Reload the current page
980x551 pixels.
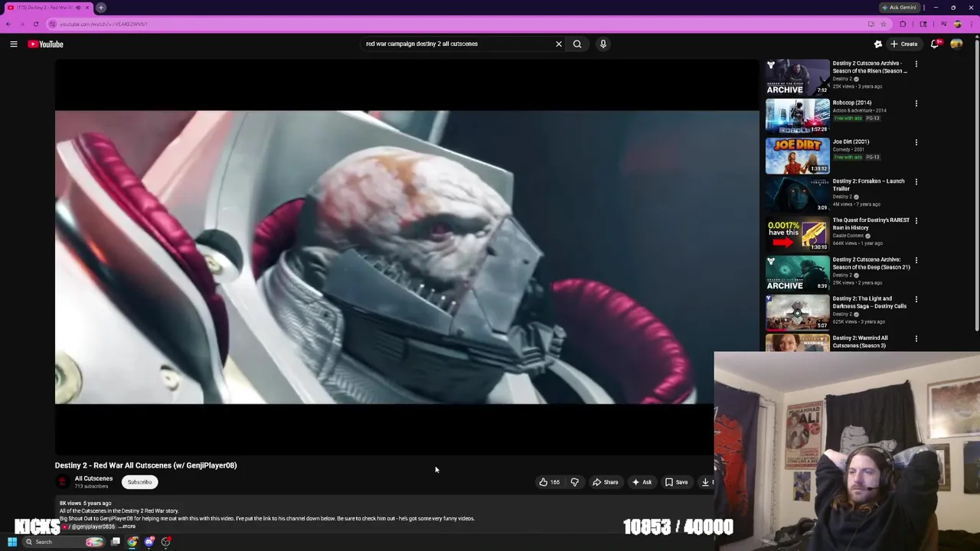click(x=36, y=24)
